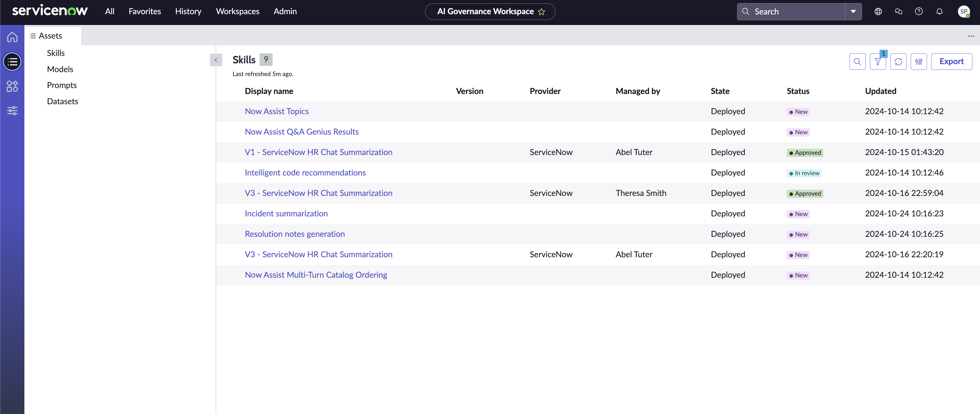Viewport: 980px width, 414px height.
Task: Select Models in the Assets panel
Action: point(60,69)
